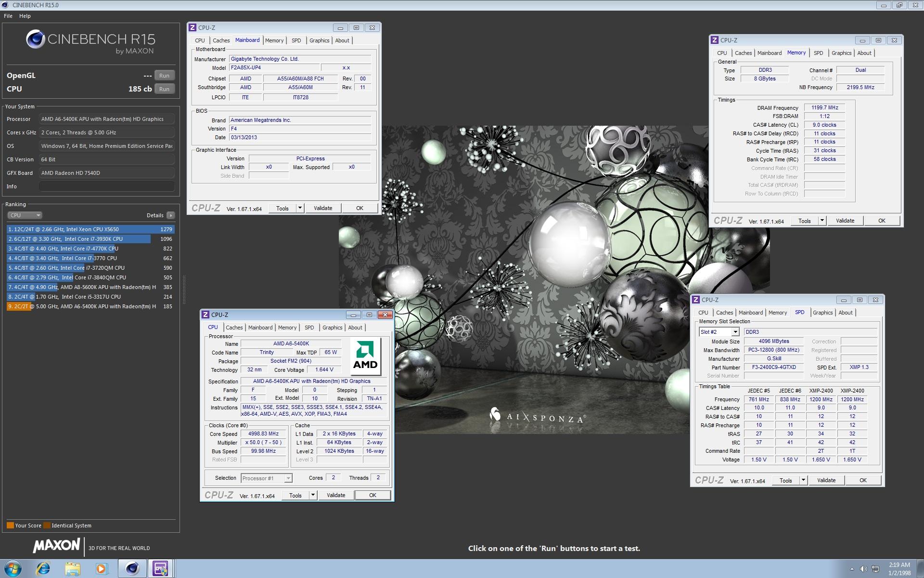Click Details arrow button in Ranking
Image resolution: width=924 pixels, height=578 pixels.
171,215
